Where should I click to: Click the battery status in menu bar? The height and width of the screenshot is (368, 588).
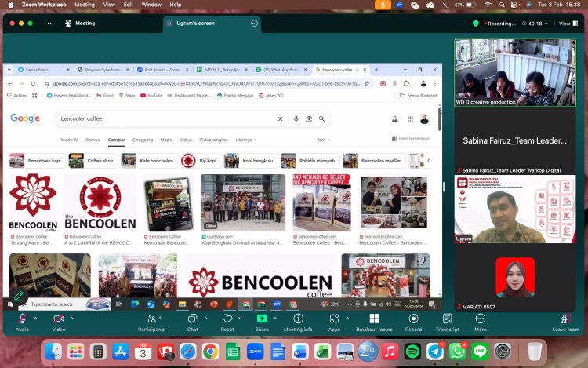click(x=466, y=5)
